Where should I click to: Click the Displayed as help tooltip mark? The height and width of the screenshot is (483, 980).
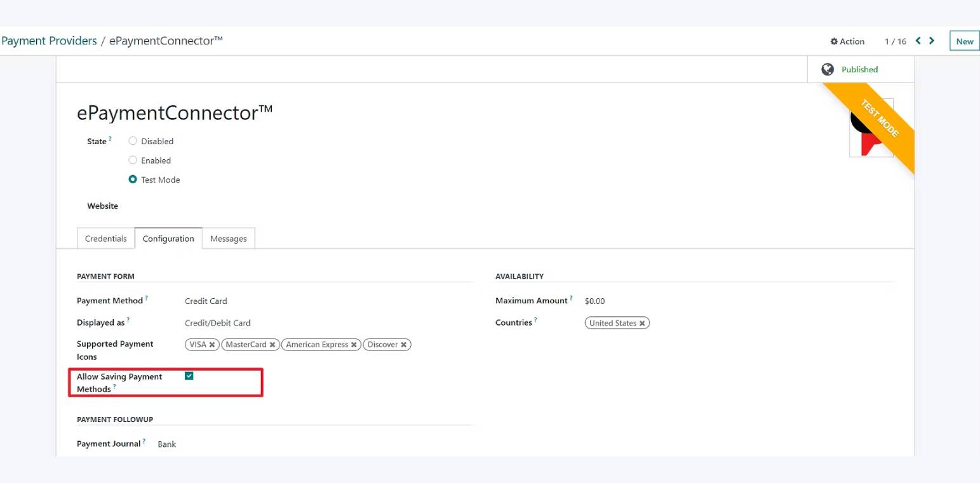(x=128, y=321)
